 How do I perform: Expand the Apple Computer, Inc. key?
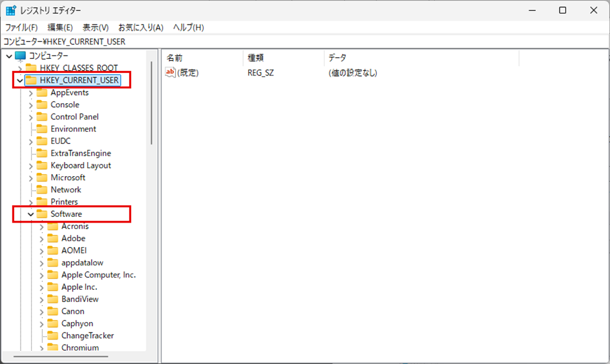pyautogui.click(x=41, y=276)
